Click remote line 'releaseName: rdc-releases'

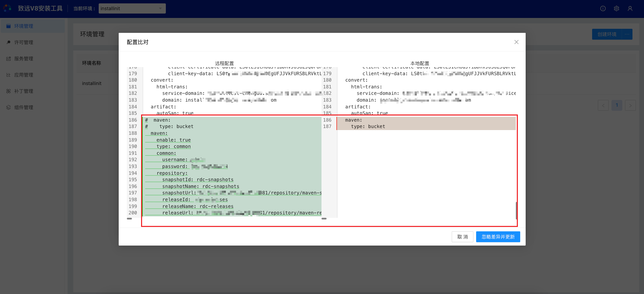[198, 206]
